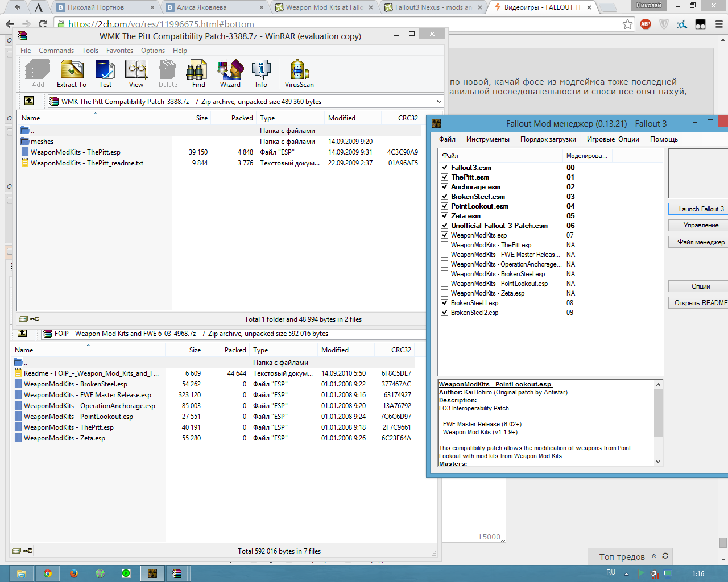Toggle the BrokenSteel.esm checkbox
This screenshot has width=728, height=582.
click(445, 197)
